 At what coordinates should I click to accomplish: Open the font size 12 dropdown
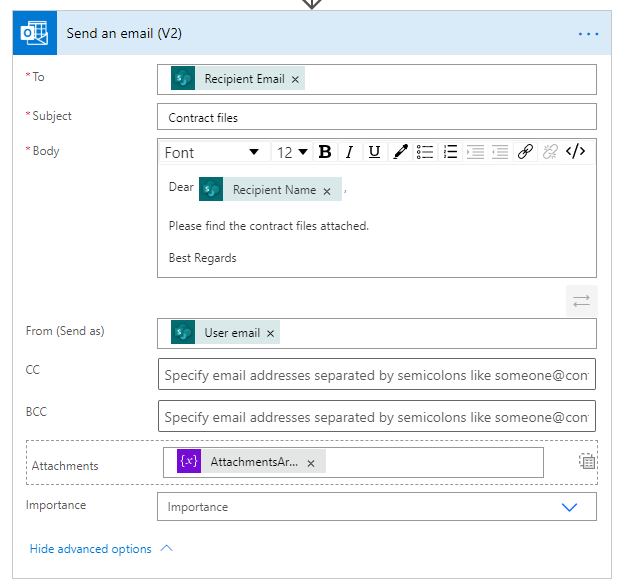(292, 153)
